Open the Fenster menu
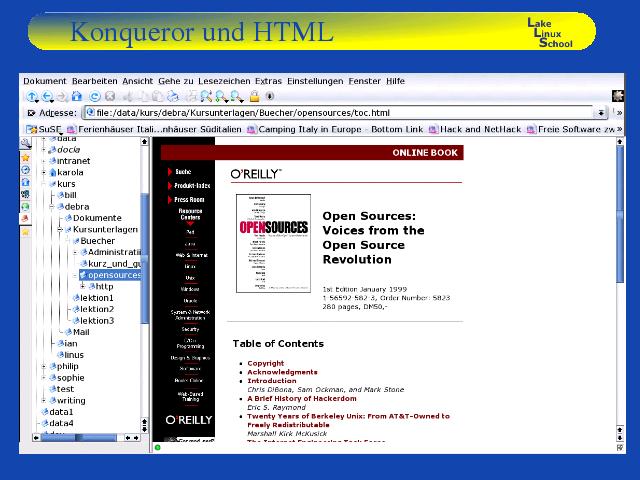Image resolution: width=640 pixels, height=480 pixels. point(364,81)
